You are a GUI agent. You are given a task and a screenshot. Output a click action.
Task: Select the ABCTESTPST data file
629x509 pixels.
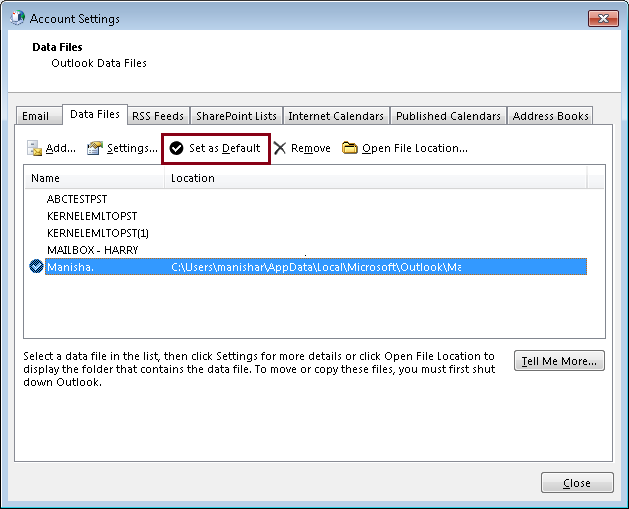click(x=77, y=199)
